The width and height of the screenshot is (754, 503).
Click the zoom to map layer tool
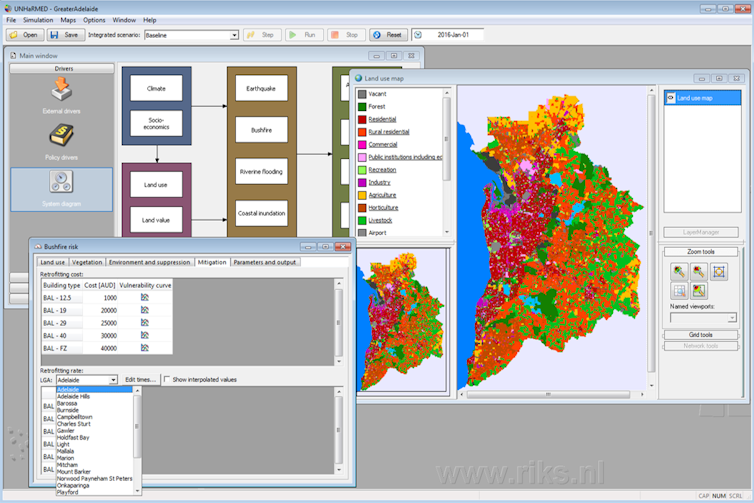pos(699,290)
